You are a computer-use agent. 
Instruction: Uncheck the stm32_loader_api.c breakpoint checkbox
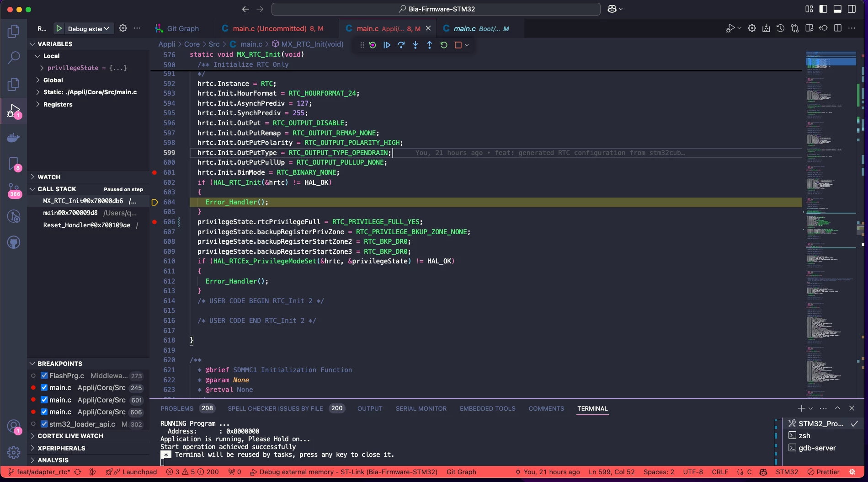point(44,424)
